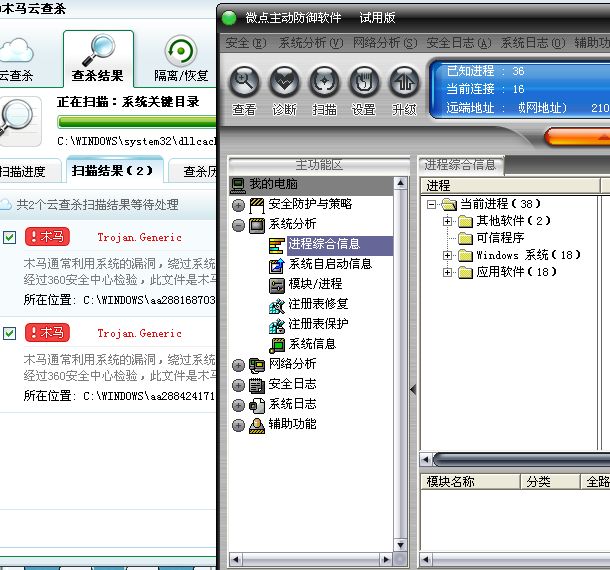Collapse the 系统分析 node
The image size is (610, 570).
coord(238,225)
